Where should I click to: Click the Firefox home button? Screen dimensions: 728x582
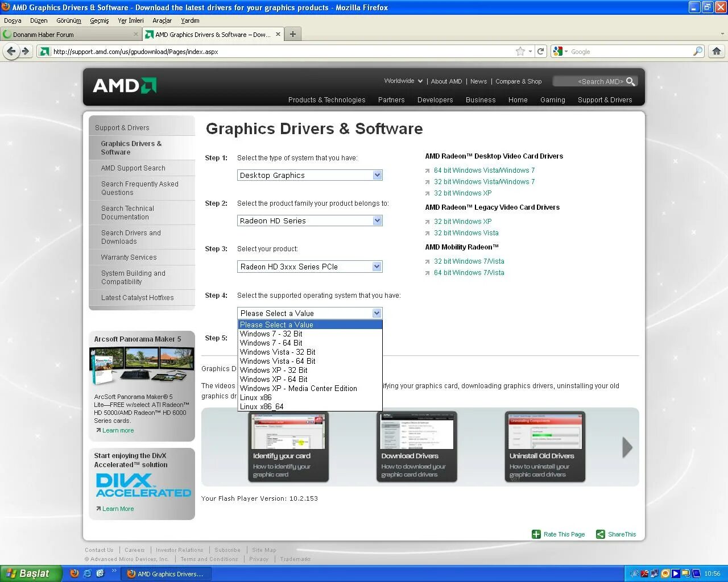point(717,51)
